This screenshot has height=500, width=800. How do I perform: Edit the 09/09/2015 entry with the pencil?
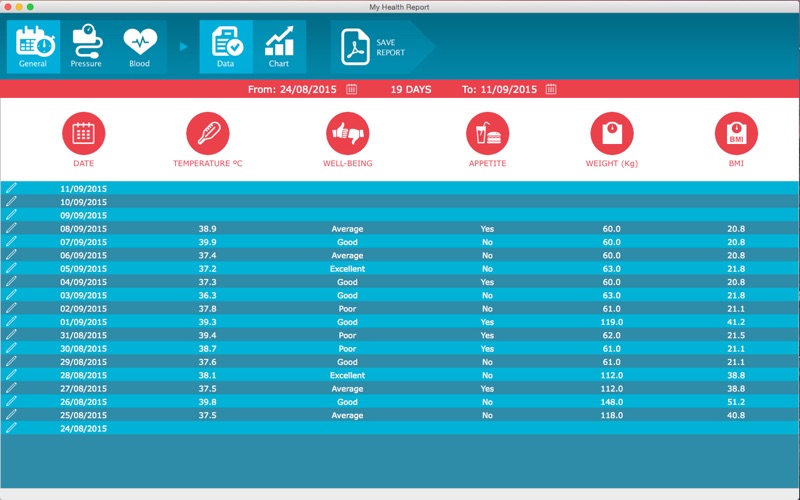[11, 214]
